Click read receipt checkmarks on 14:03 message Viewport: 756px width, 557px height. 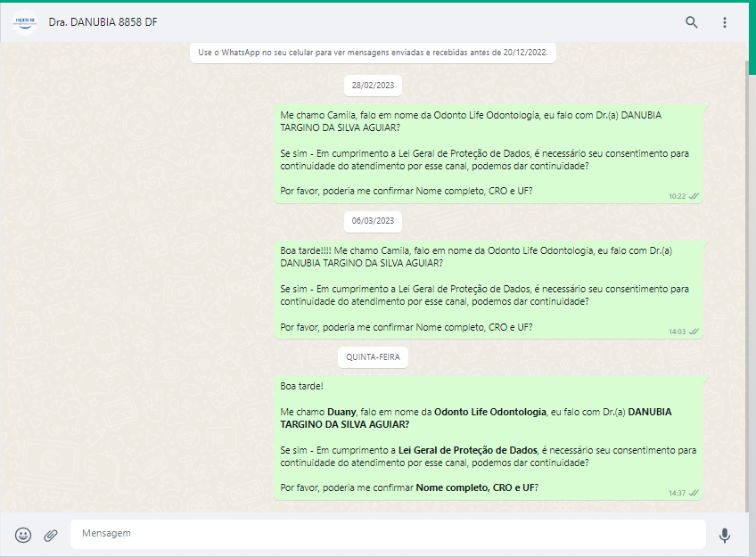694,332
